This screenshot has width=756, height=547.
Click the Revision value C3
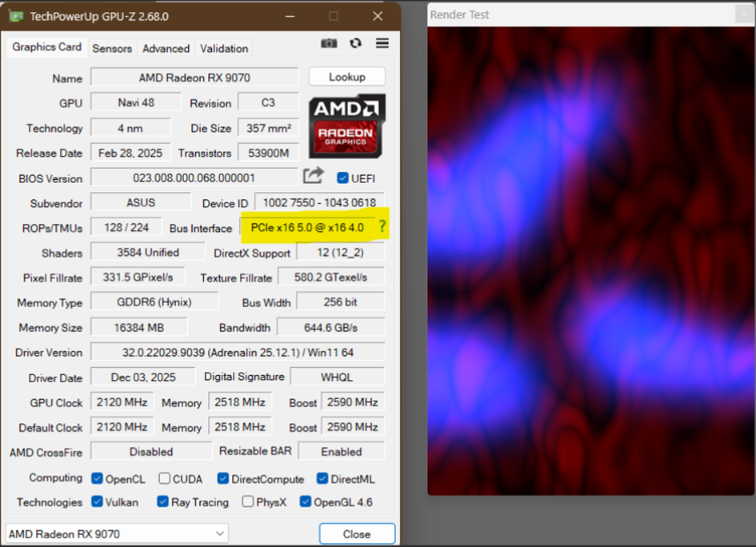(268, 102)
